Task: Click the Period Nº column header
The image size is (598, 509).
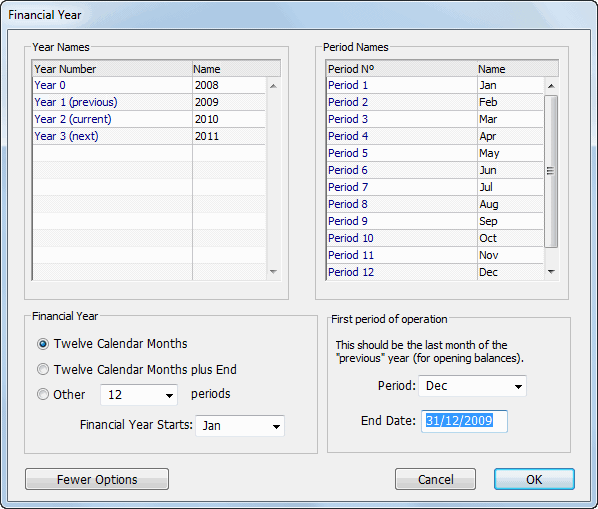Action: (402, 69)
